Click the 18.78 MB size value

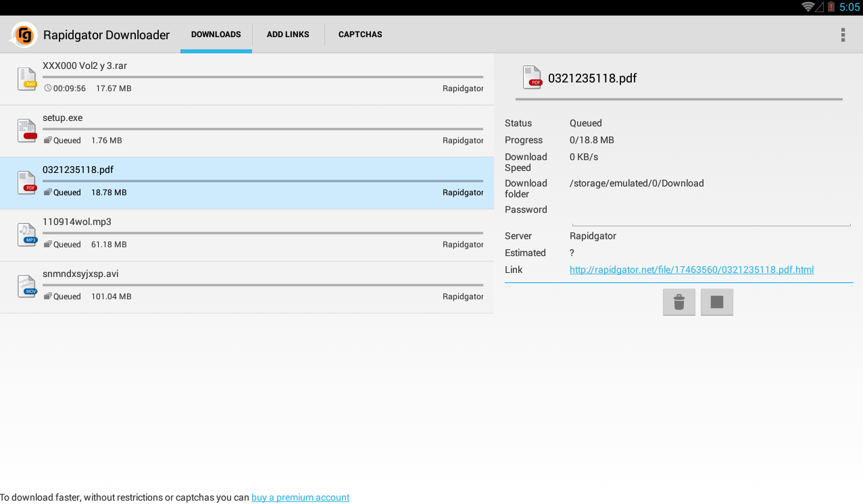pos(109,193)
